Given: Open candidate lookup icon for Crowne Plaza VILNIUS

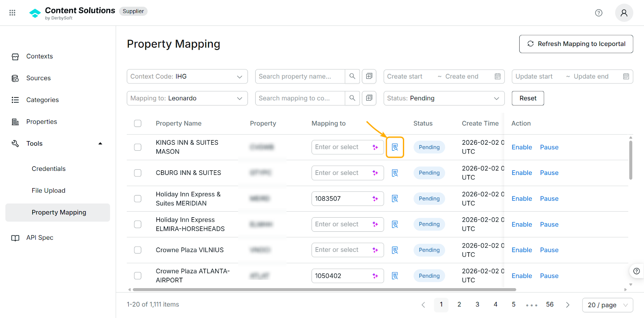Looking at the screenshot, I should pos(395,250).
